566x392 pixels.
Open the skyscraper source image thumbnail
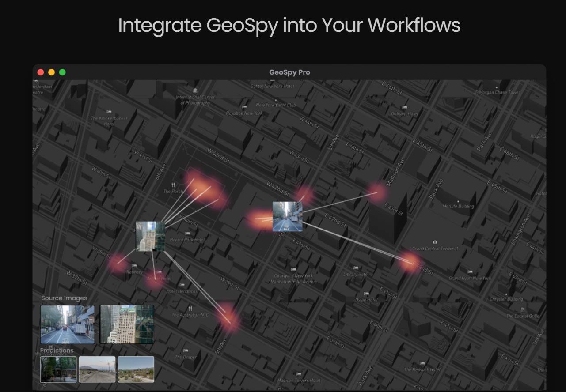tap(127, 324)
